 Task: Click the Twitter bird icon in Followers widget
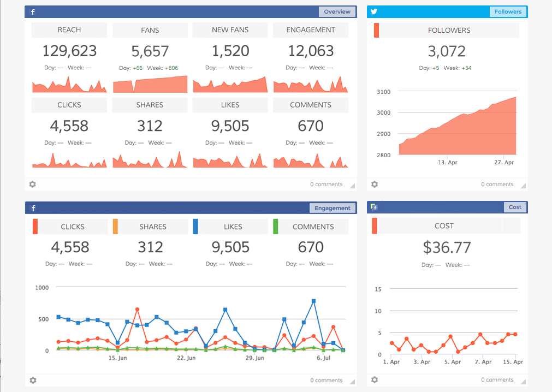tap(374, 11)
